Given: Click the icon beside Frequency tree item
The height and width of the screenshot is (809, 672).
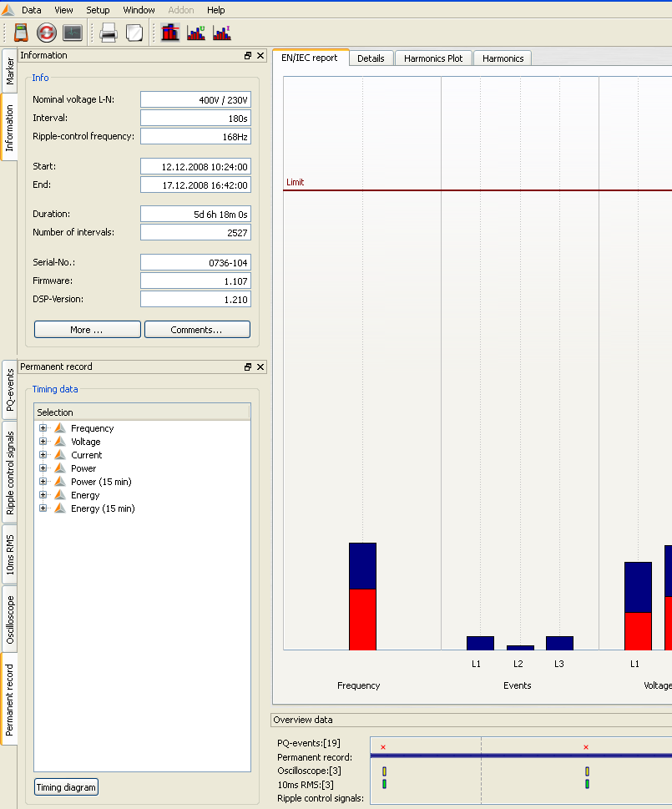Looking at the screenshot, I should tap(60, 427).
